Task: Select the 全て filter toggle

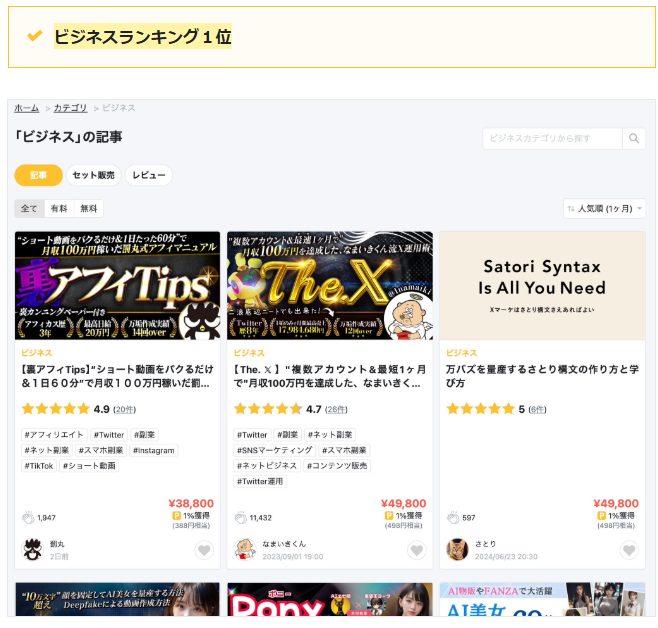Action: [29, 209]
